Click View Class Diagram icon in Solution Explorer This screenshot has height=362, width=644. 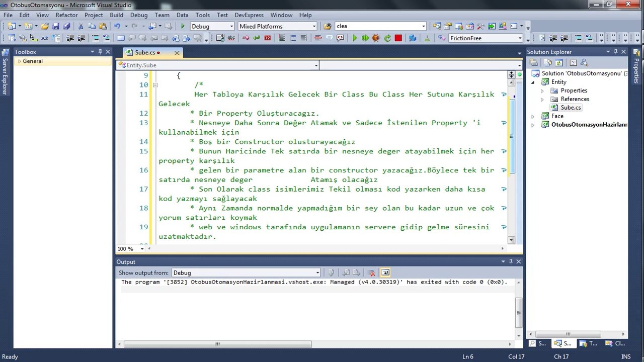click(x=584, y=63)
